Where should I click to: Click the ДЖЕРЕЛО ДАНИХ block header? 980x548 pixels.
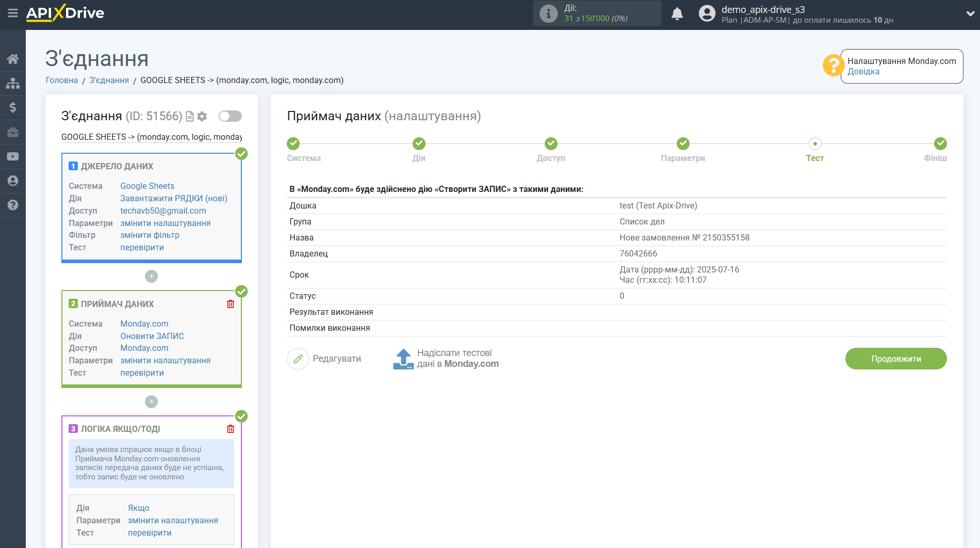(117, 166)
